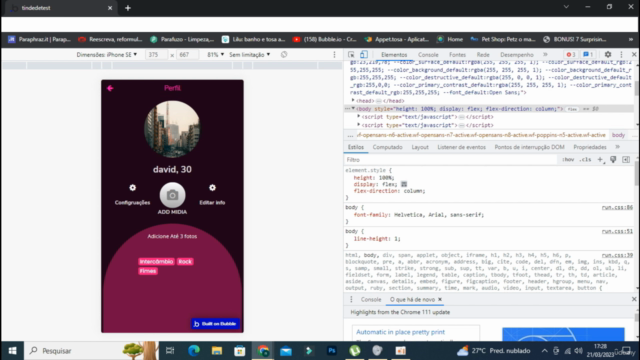Image resolution: width=640 pixels, height=360 pixels.
Task: Open Microsoft Edge from the taskbar
Action: tap(194, 351)
